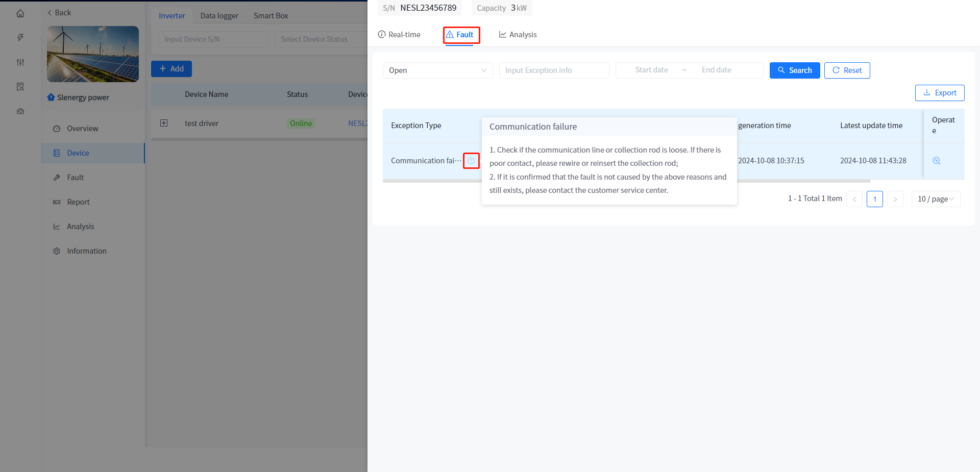Image resolution: width=980 pixels, height=472 pixels.
Task: Expand the test driver row
Action: pos(164,123)
